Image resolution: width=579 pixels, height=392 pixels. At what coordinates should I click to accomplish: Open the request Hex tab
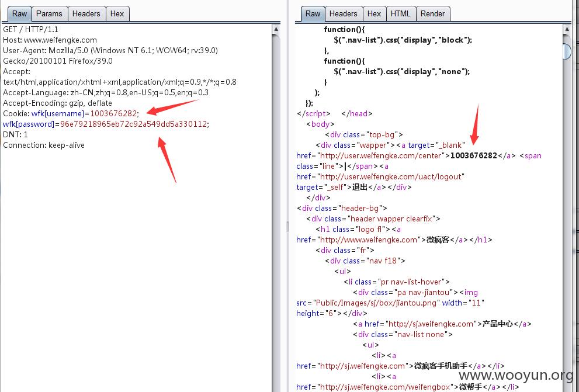pyautogui.click(x=117, y=13)
